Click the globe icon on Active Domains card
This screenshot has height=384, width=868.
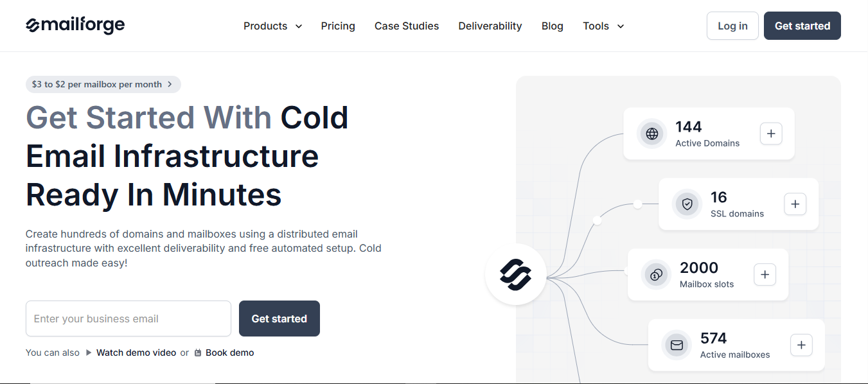pyautogui.click(x=651, y=134)
